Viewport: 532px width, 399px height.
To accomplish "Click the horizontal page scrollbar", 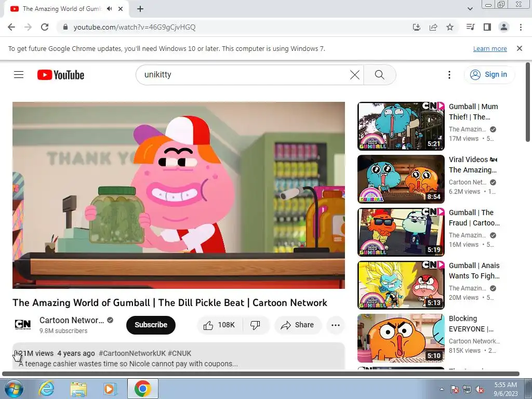I will (261, 374).
